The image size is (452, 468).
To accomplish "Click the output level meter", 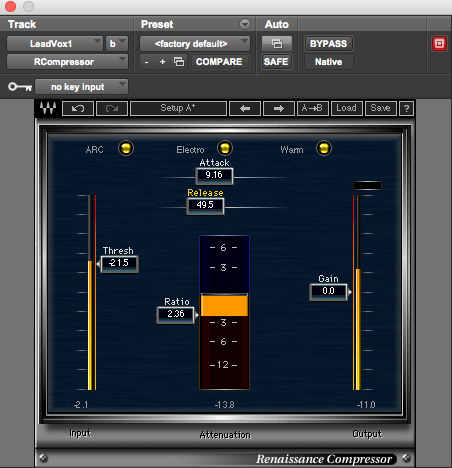I will 357,292.
